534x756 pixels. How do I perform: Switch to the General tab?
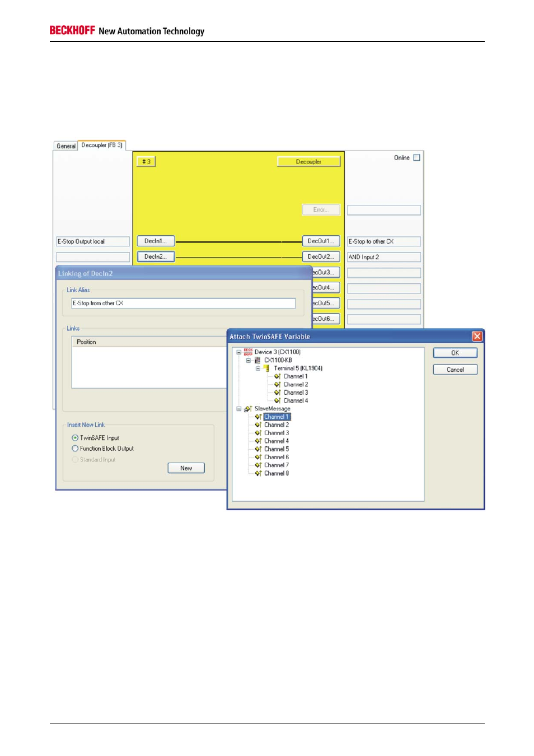pos(65,146)
